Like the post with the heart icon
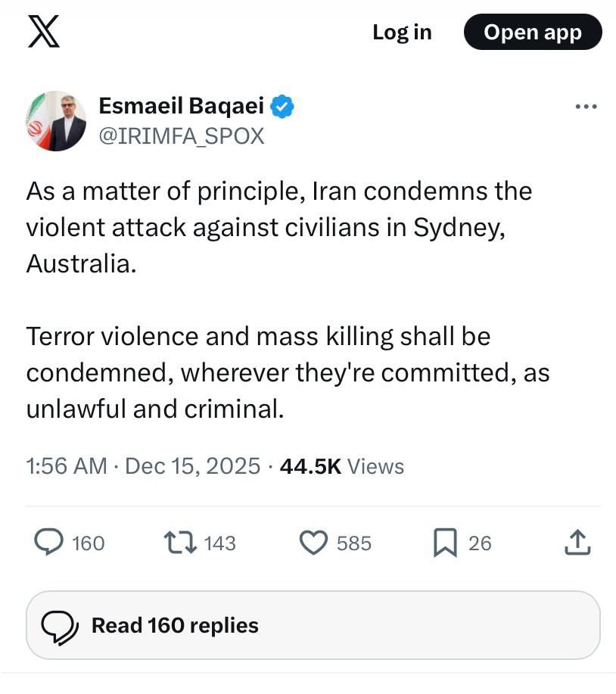Image resolution: width=616 pixels, height=694 pixels. [x=313, y=543]
